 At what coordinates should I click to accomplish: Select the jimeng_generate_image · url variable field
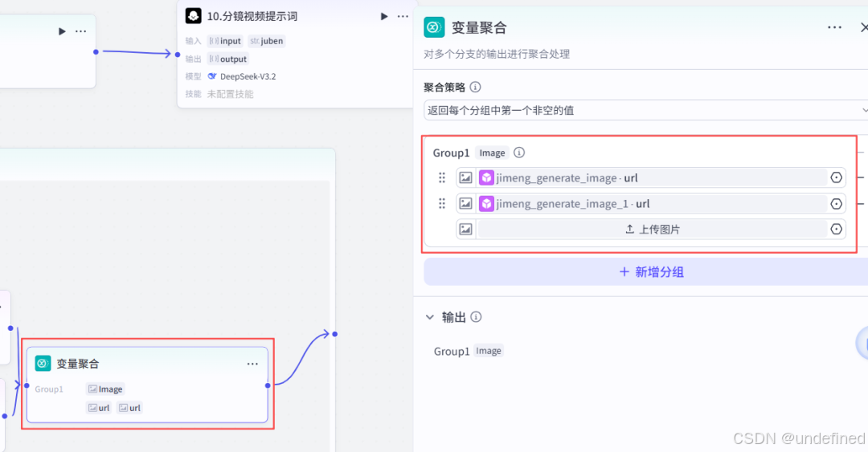(x=652, y=177)
